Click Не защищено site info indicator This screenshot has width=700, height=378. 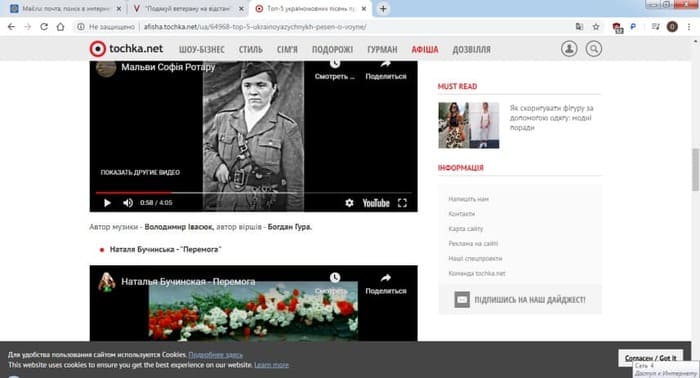(x=106, y=27)
